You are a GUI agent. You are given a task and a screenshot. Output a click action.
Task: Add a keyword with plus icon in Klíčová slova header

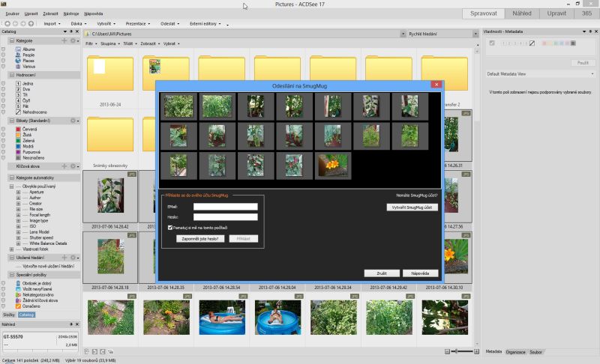pyautogui.click(x=64, y=166)
